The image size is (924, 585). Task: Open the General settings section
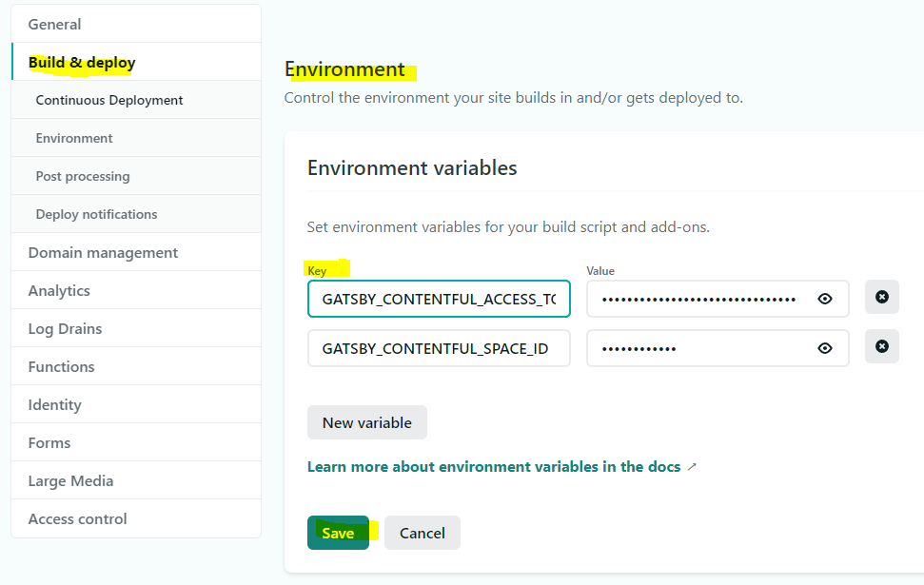(x=136, y=24)
